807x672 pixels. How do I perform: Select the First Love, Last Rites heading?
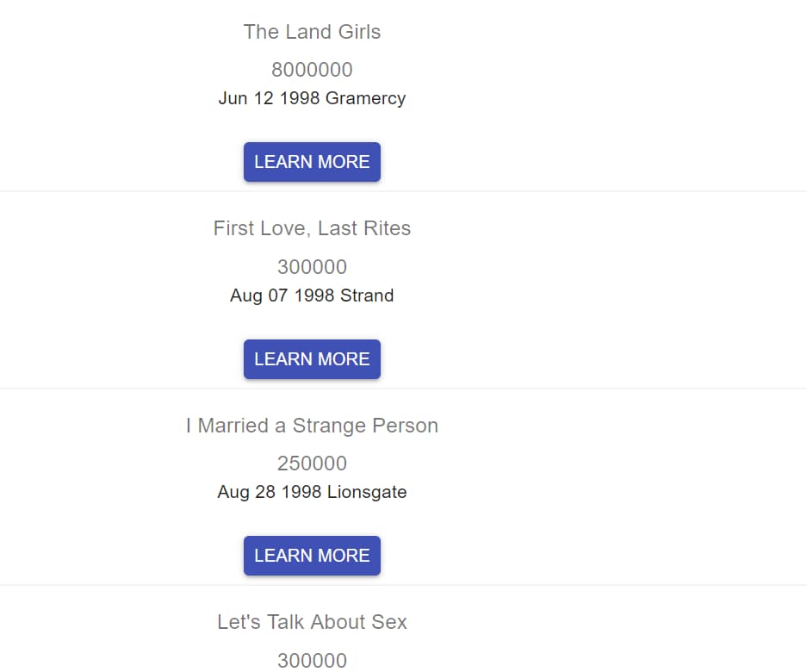(312, 228)
